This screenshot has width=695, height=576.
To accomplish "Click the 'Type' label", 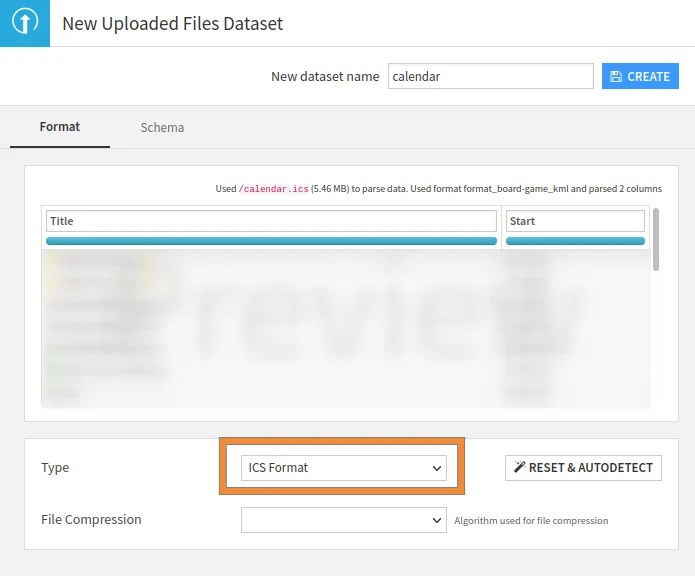I will pos(55,468).
